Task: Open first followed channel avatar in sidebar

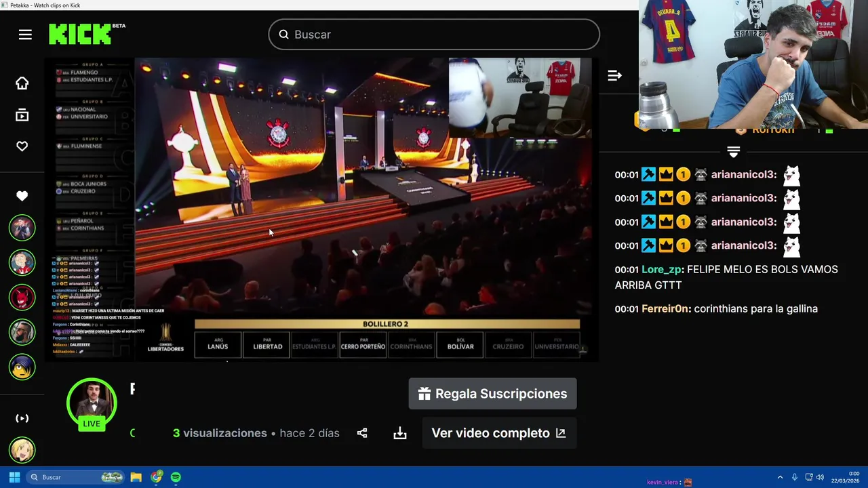Action: (x=22, y=228)
